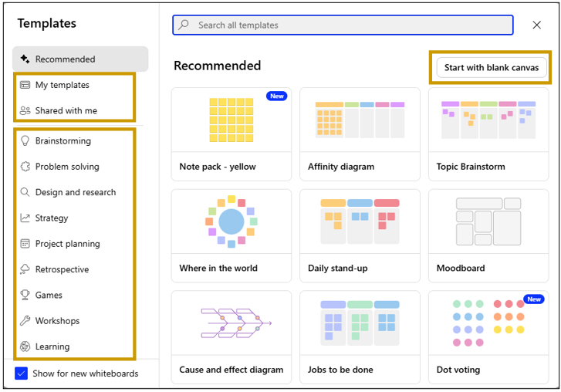561x392 pixels.
Task: Close the Templates dialog
Action: tap(536, 25)
